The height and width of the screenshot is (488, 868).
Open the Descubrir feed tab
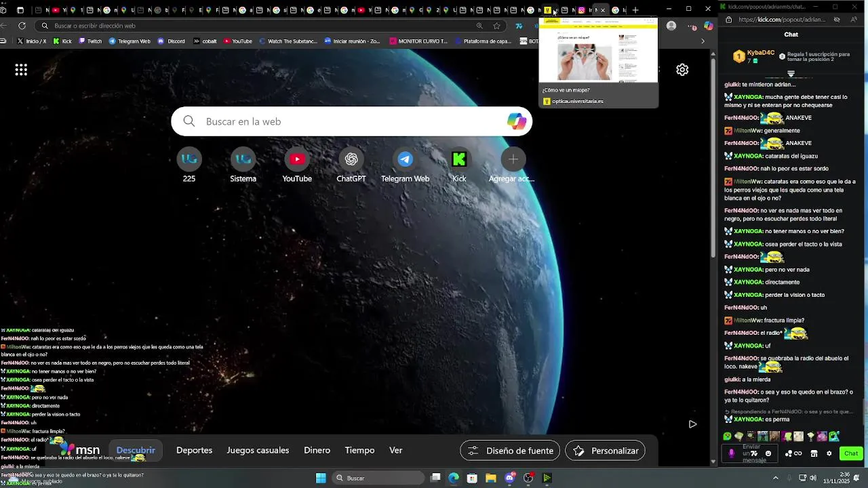pos(136,450)
